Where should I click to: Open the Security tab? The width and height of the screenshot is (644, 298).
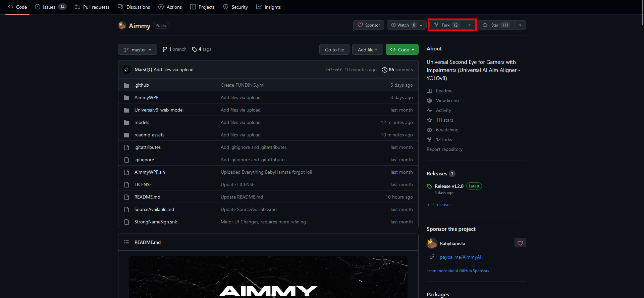[x=235, y=7]
